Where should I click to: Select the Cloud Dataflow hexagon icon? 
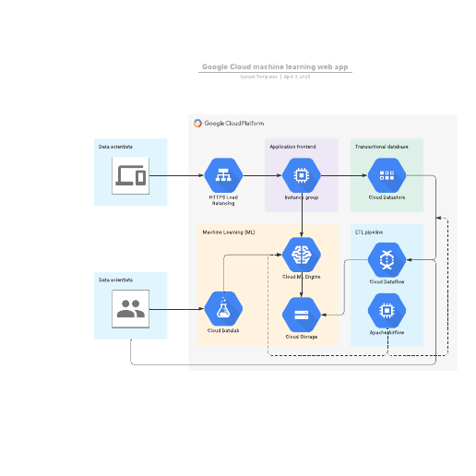(387, 260)
